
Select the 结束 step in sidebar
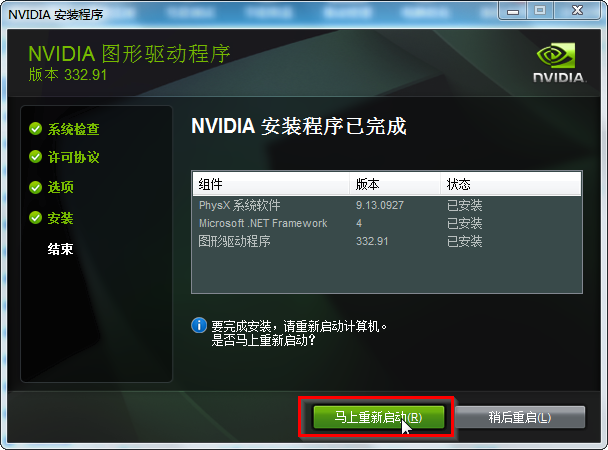coord(60,249)
